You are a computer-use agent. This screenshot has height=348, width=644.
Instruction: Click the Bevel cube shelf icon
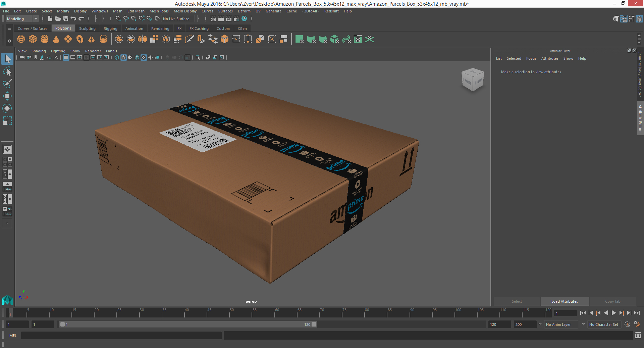[225, 39]
